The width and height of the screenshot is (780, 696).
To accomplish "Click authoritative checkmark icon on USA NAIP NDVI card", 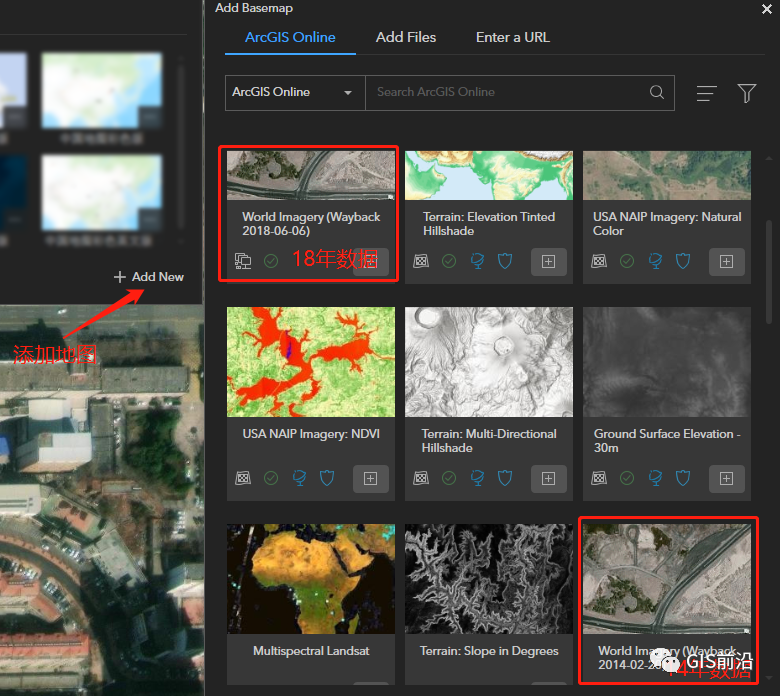I will [271, 478].
